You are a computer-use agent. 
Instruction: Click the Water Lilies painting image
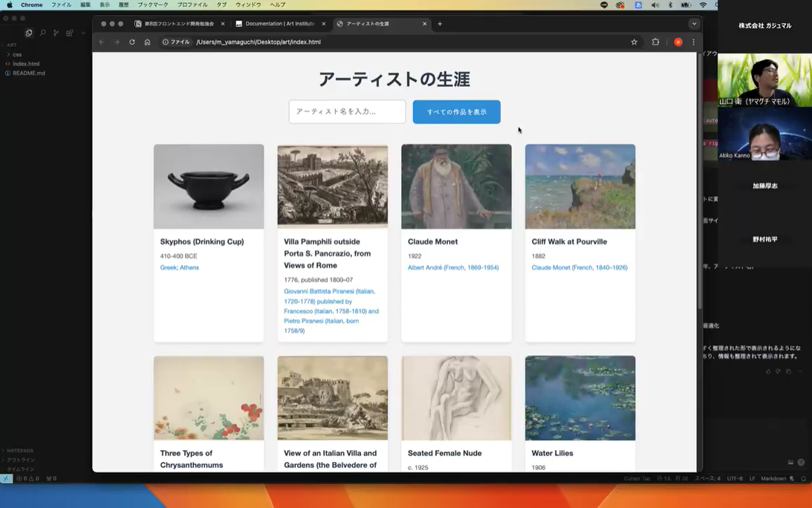click(580, 397)
